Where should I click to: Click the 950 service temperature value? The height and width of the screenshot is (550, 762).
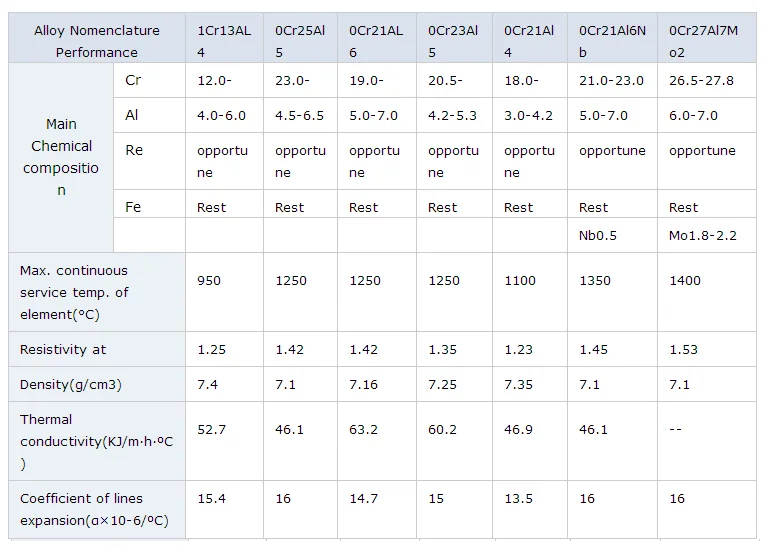(209, 281)
